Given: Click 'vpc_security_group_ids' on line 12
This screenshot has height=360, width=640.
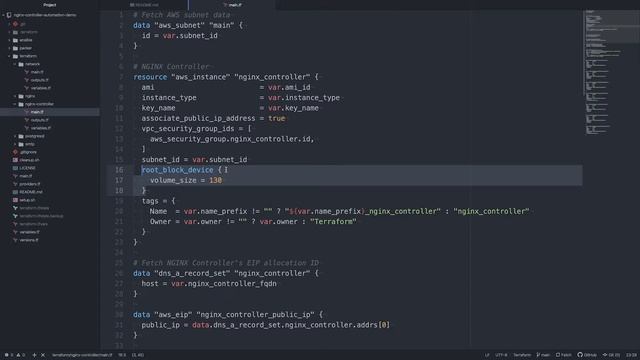Looking at the screenshot, I should [x=188, y=129].
